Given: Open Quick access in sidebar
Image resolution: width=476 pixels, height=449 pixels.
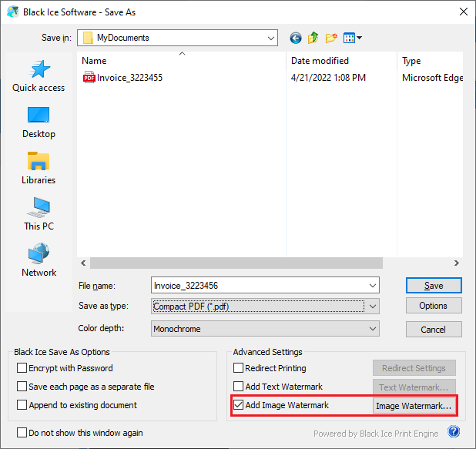Looking at the screenshot, I should (x=39, y=75).
